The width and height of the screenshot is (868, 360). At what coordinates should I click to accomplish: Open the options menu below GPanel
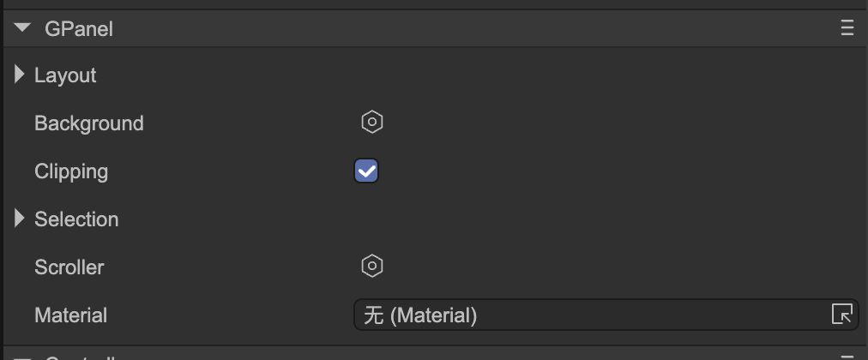click(847, 357)
